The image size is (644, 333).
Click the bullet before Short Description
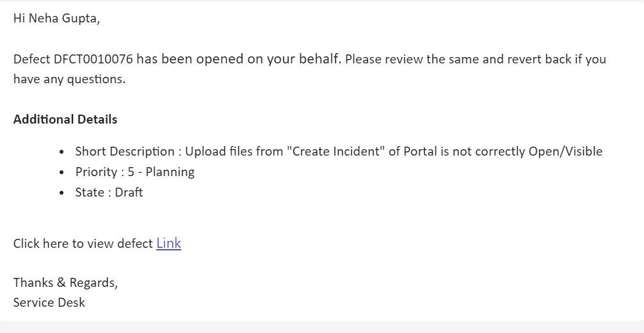coord(62,152)
